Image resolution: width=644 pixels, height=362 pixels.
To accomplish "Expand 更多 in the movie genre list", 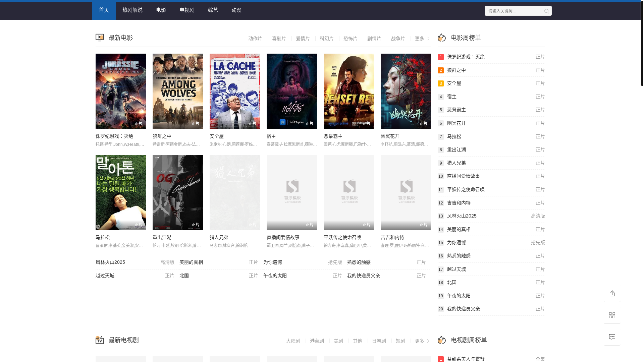I will (422, 39).
